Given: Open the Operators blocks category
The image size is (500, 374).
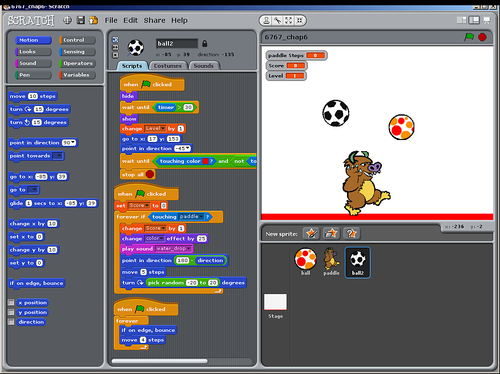Looking at the screenshot, I should (77, 63).
